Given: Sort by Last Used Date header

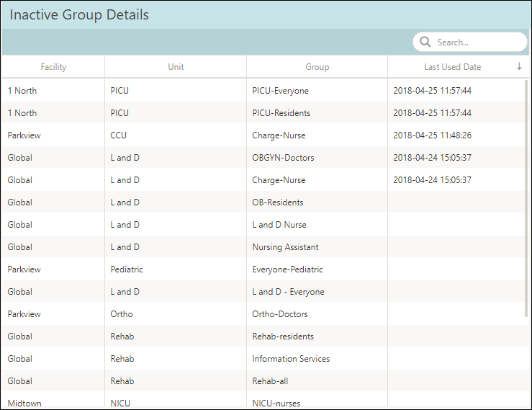Looking at the screenshot, I should click(452, 67).
